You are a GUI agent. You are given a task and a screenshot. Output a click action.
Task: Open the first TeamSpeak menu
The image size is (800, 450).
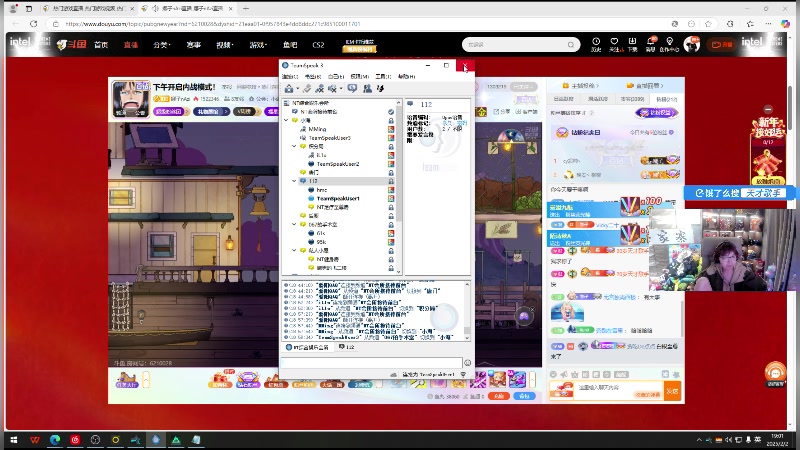(290, 77)
